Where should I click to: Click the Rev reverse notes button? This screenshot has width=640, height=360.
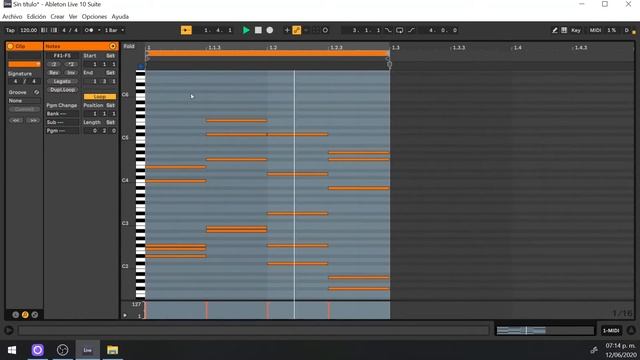coord(54,73)
